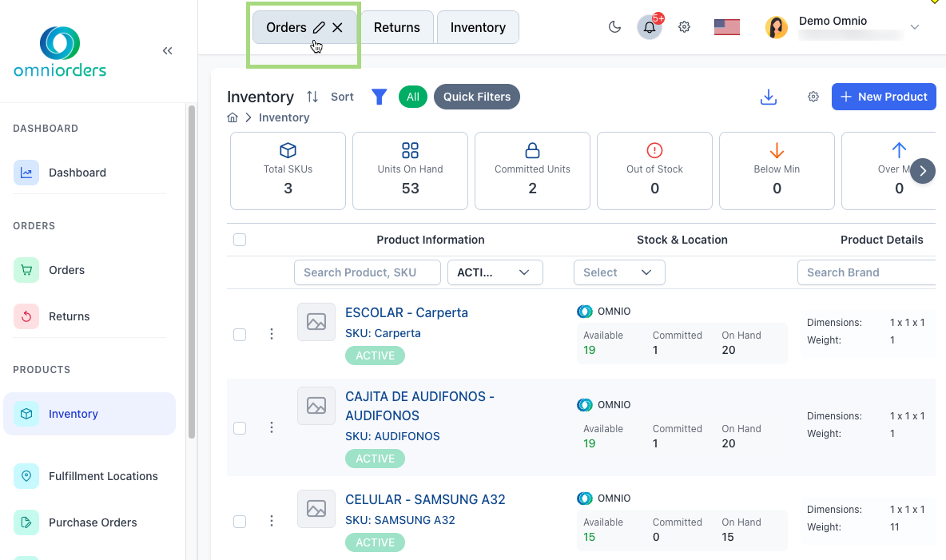
Task: Download inventory with the export icon
Action: (x=768, y=97)
